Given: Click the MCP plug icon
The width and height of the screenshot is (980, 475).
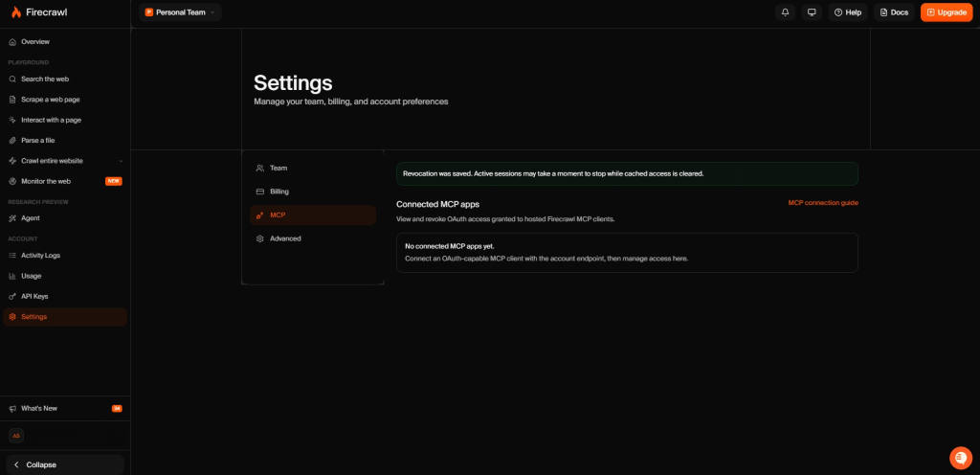Looking at the screenshot, I should 260,215.
